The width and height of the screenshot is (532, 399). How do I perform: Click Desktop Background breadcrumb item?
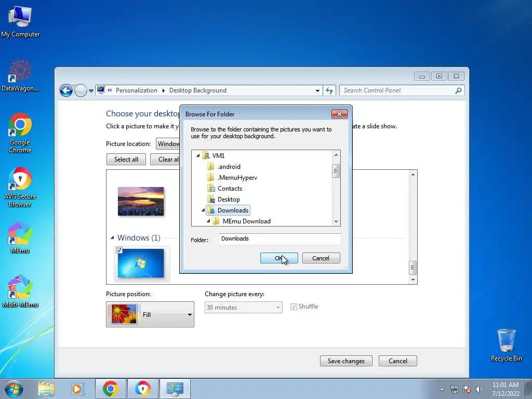coord(198,90)
